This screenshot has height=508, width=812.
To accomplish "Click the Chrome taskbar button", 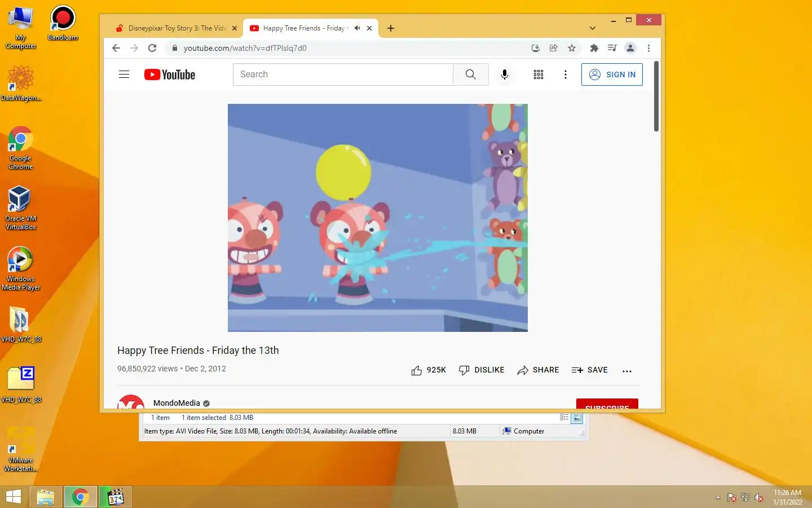I will [81, 497].
